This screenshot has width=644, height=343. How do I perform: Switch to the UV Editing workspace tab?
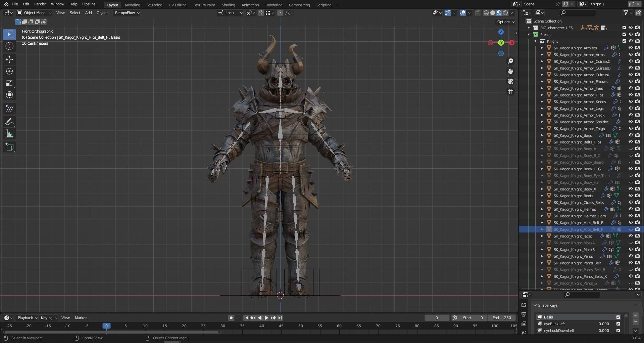pos(177,5)
